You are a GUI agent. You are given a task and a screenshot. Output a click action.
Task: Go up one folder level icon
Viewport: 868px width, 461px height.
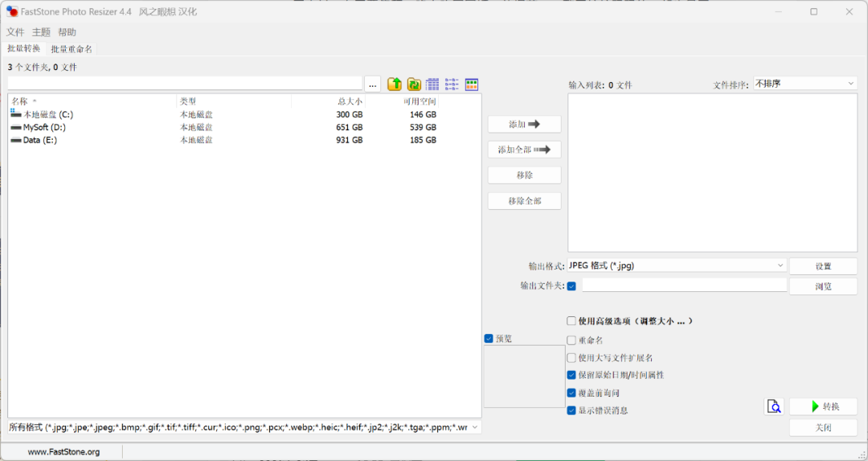(x=394, y=84)
